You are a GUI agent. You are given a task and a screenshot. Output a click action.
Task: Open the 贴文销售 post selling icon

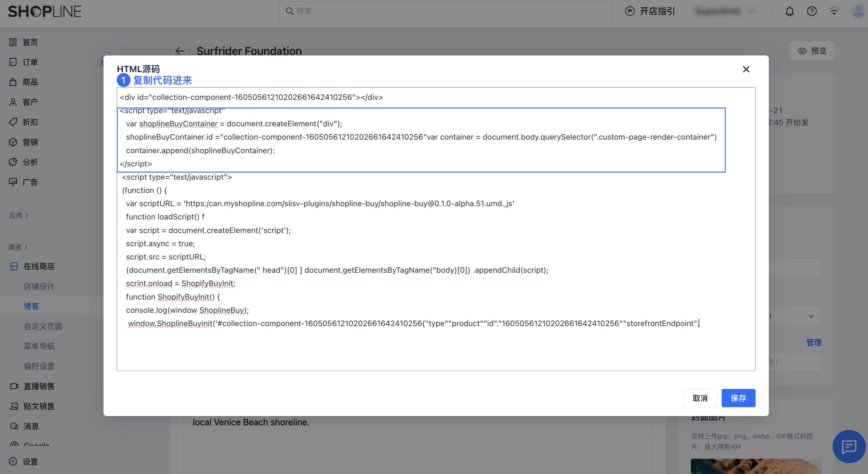tap(14, 406)
